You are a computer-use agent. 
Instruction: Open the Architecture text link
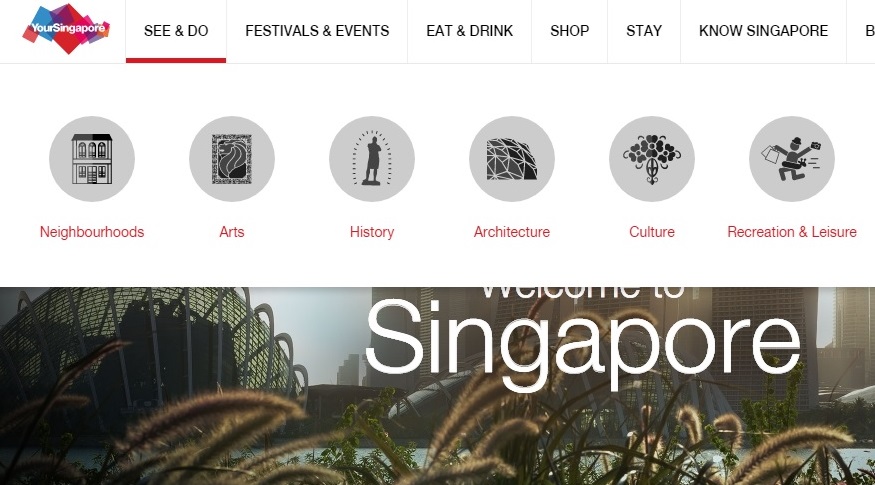(512, 232)
